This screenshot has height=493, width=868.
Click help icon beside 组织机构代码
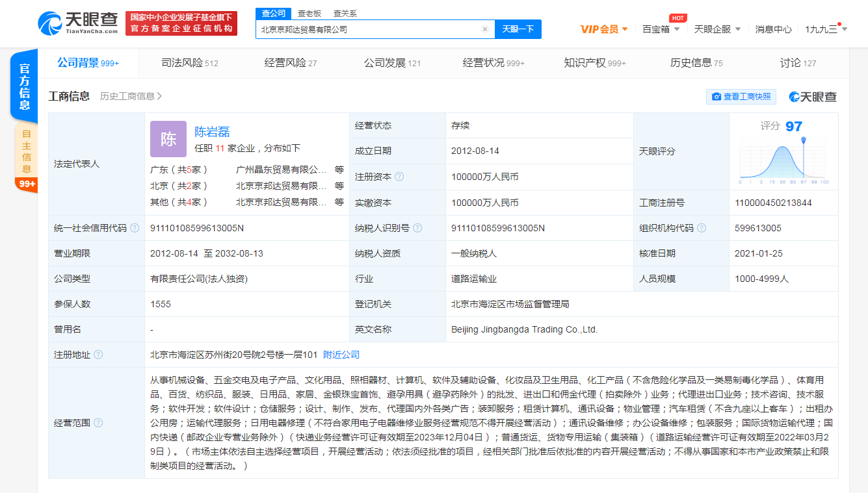tap(702, 228)
